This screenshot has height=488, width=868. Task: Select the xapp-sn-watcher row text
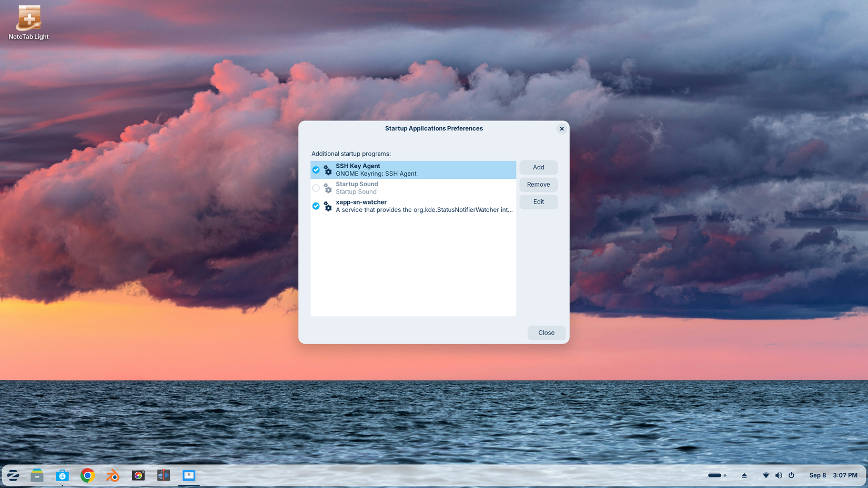424,206
